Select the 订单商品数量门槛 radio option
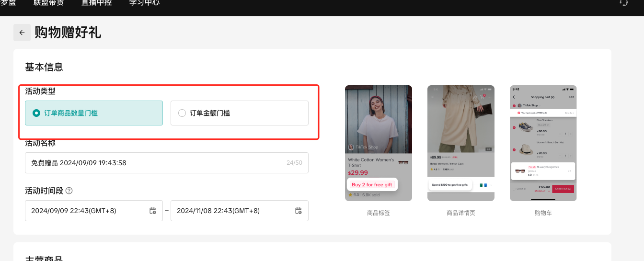The width and height of the screenshot is (644, 261). [x=36, y=113]
